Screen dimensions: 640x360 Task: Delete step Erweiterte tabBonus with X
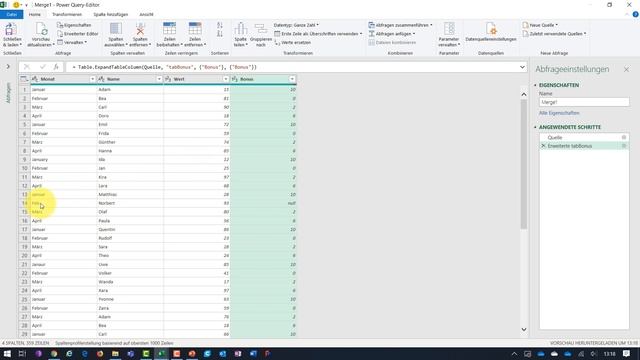pyautogui.click(x=543, y=146)
